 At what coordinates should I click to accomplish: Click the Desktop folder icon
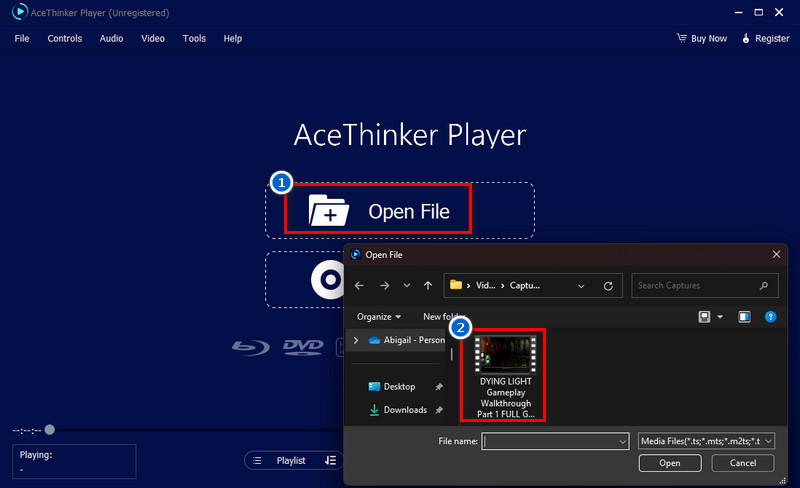(374, 386)
